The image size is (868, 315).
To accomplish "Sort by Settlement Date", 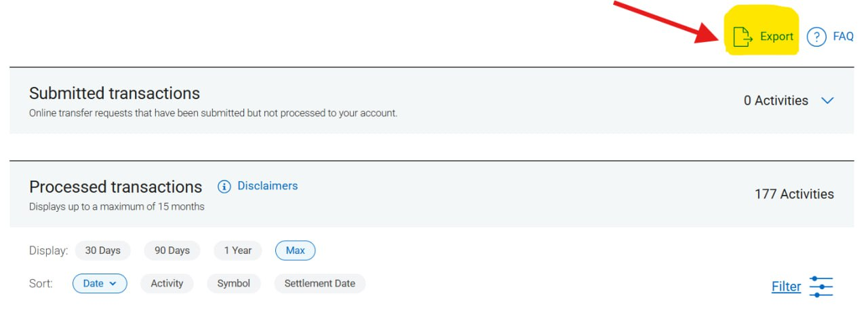I will [319, 284].
